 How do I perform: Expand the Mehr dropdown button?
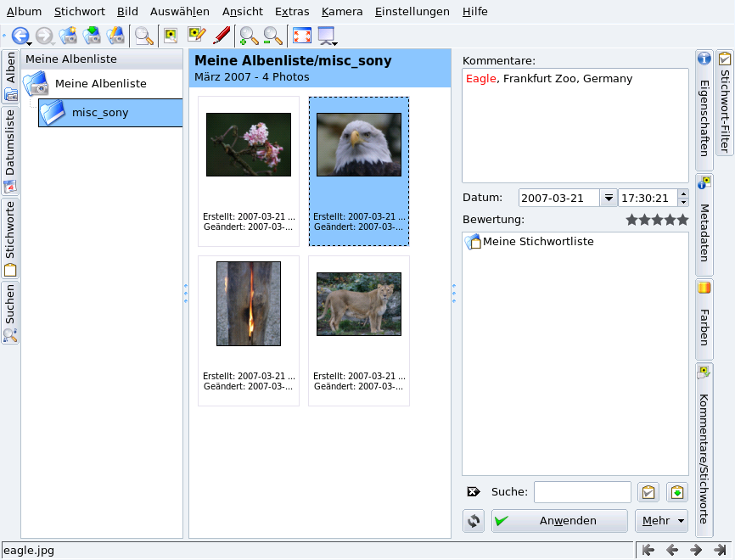[661, 521]
